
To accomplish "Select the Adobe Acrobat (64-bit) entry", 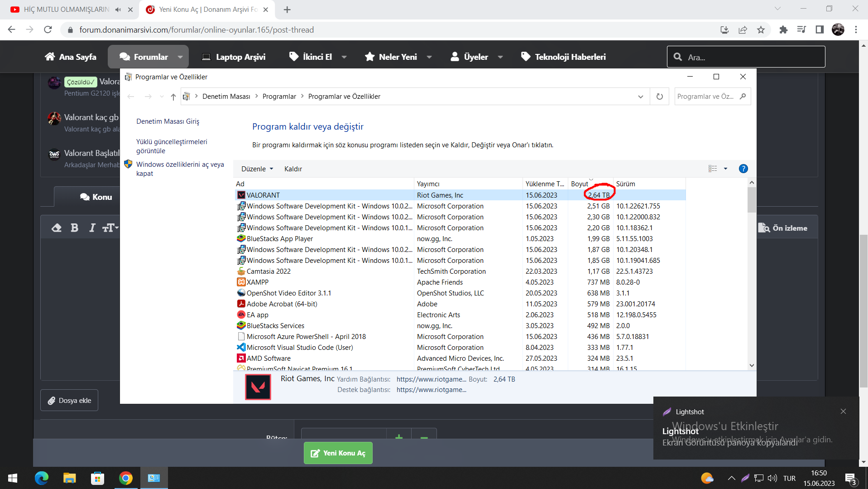I will coord(460,304).
